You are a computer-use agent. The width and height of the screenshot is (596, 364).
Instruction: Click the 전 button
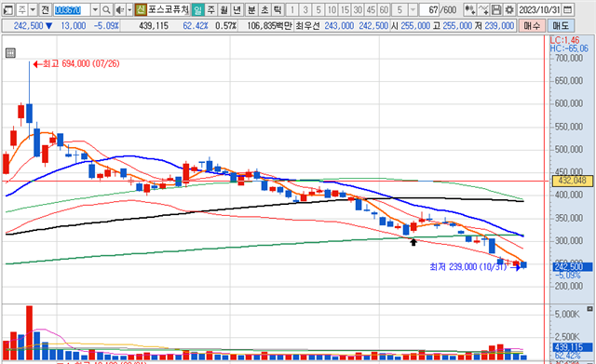(46, 9)
